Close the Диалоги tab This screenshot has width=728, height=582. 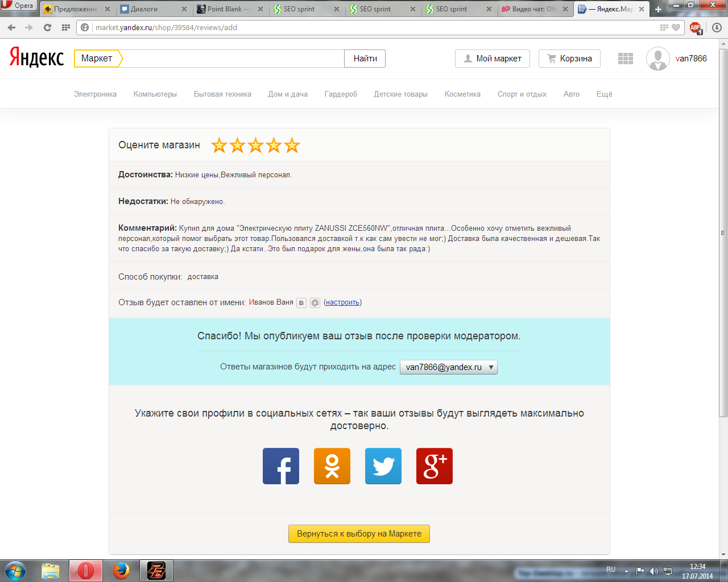point(184,9)
